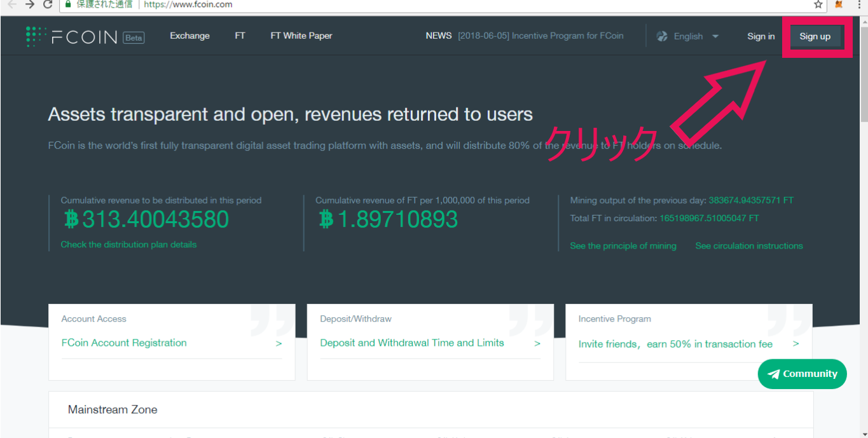Open FCoin Account Registration arrow

[279, 343]
